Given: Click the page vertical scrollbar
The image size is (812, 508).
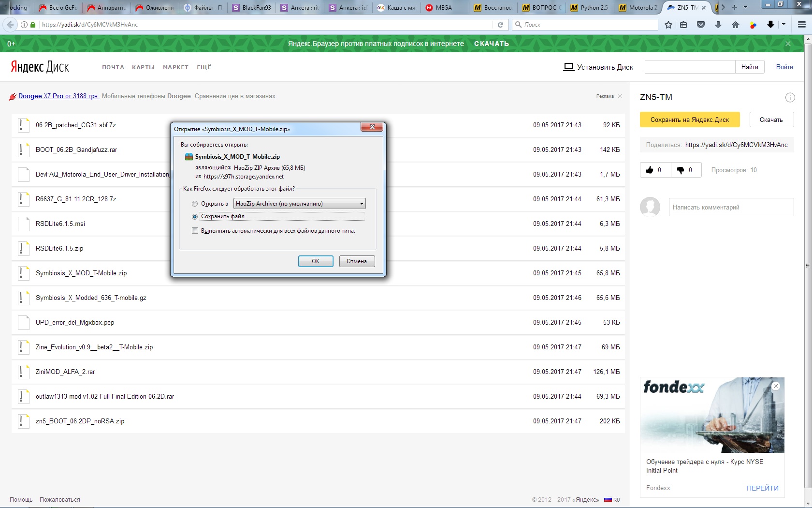Looking at the screenshot, I should [808, 265].
